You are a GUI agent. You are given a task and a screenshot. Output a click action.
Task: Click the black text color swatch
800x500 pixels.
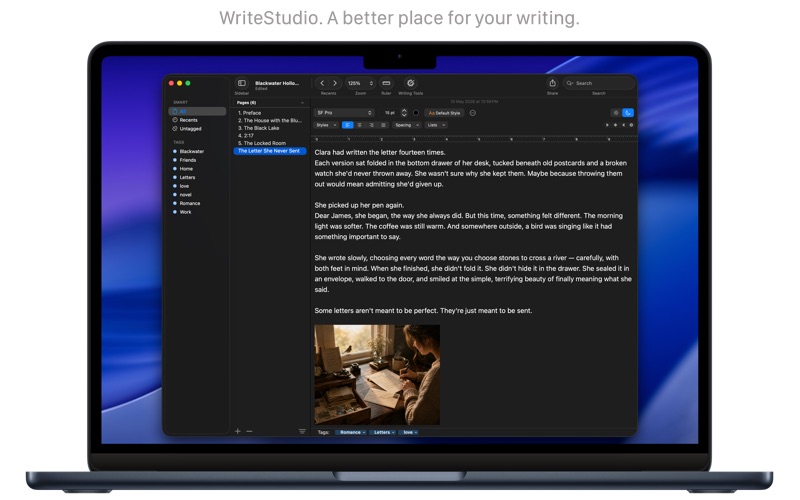click(416, 113)
